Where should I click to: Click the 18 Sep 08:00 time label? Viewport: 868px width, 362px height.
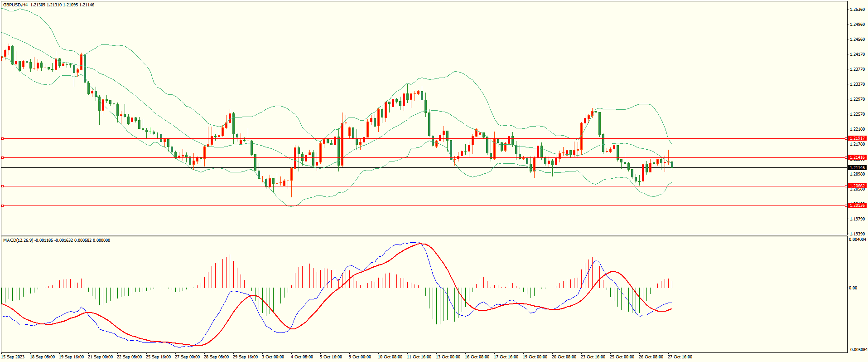[x=42, y=357]
